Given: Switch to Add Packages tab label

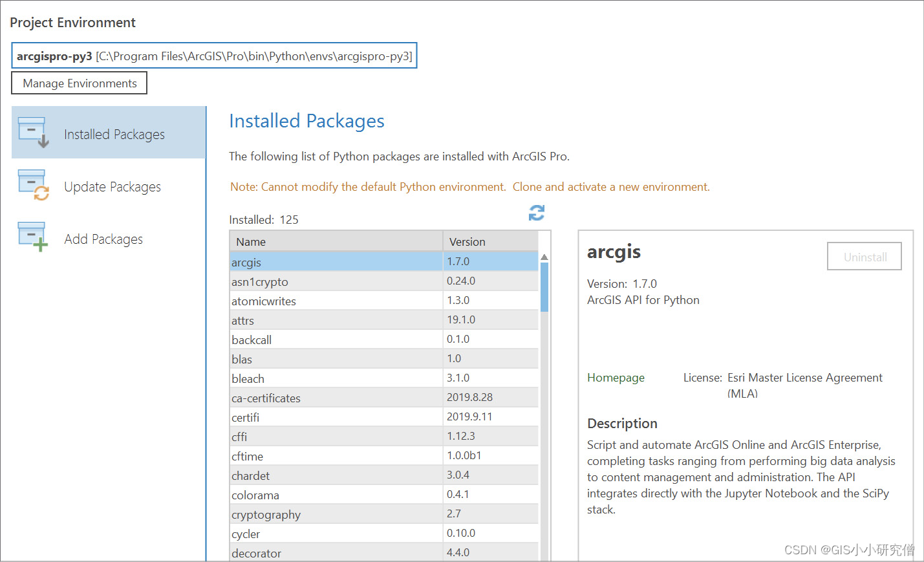Looking at the screenshot, I should 103,239.
